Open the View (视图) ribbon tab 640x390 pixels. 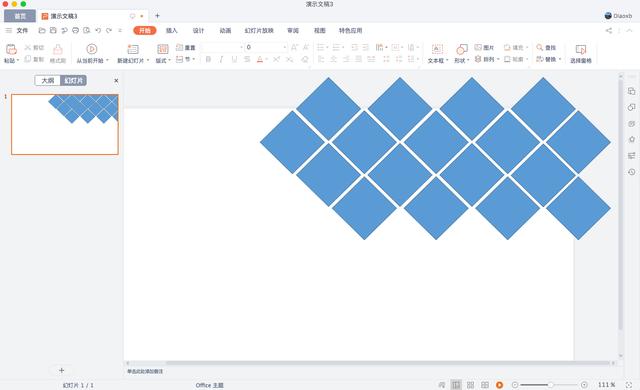click(x=319, y=31)
